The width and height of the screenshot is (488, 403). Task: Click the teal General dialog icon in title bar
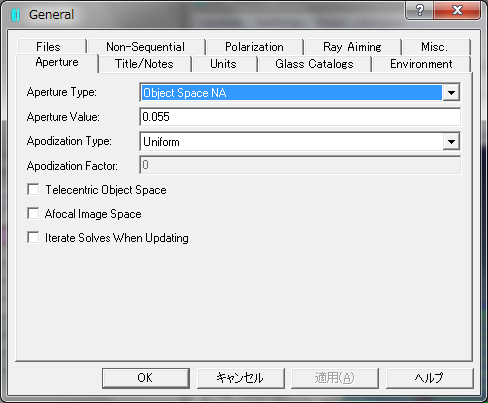[x=16, y=15]
